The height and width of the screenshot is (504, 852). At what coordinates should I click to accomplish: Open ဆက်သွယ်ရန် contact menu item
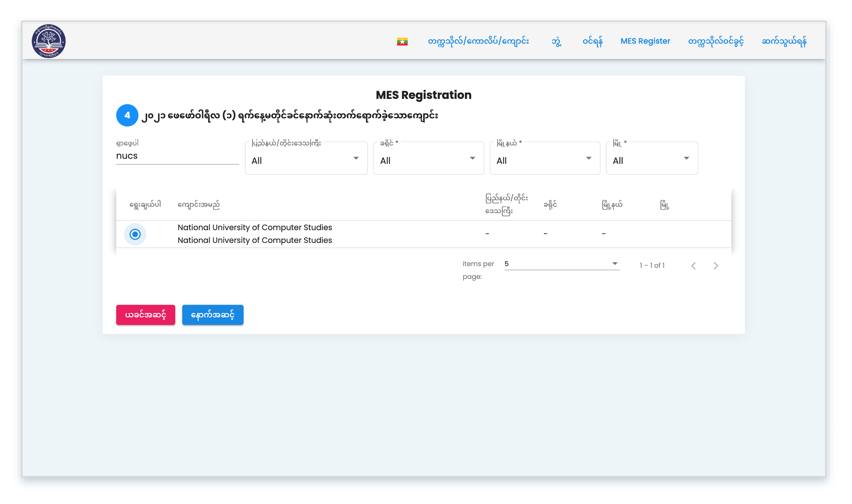pos(784,41)
